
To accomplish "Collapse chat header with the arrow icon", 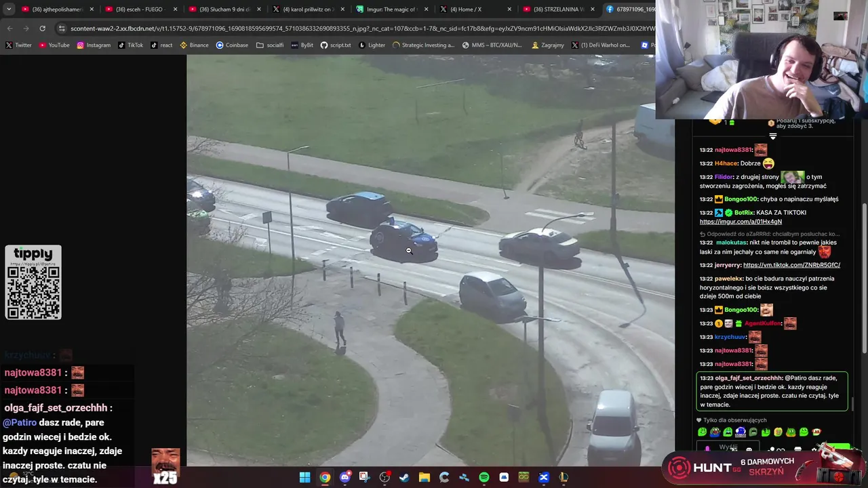I will pyautogui.click(x=772, y=136).
